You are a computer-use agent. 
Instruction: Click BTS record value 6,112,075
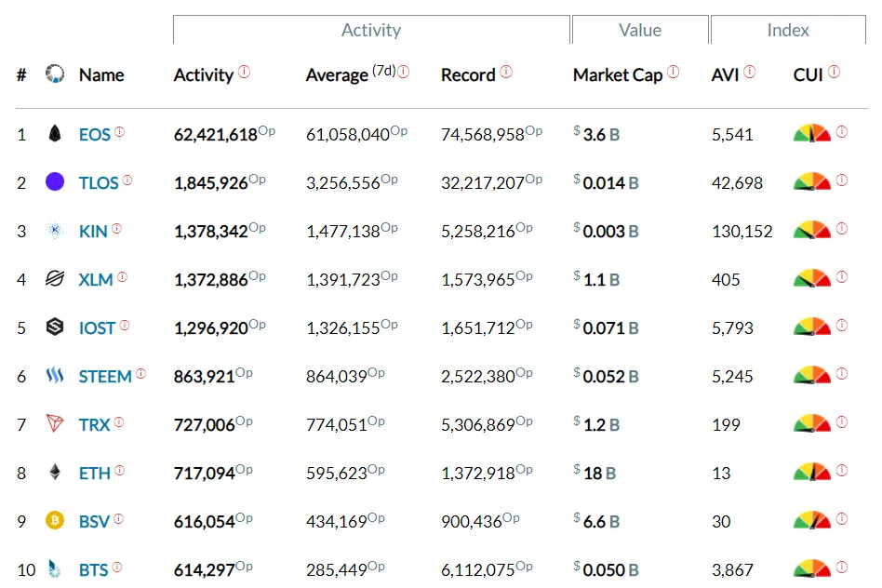(478, 570)
